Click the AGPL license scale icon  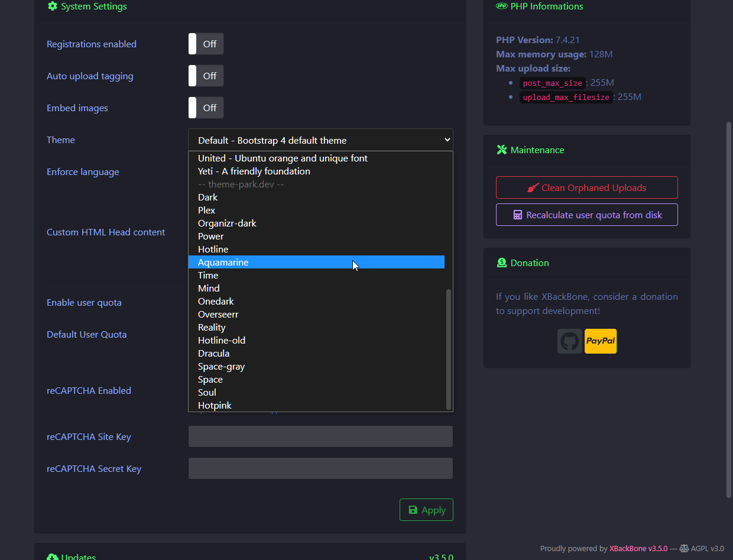coord(684,549)
